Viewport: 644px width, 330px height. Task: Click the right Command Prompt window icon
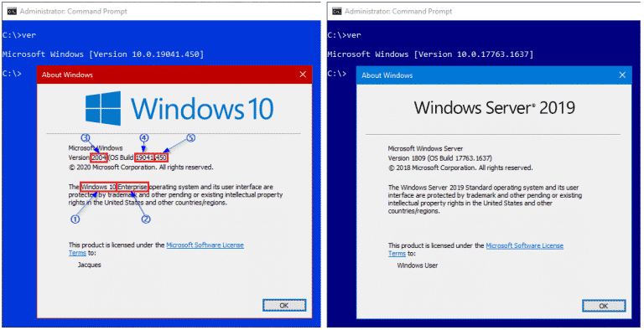pyautogui.click(x=337, y=12)
